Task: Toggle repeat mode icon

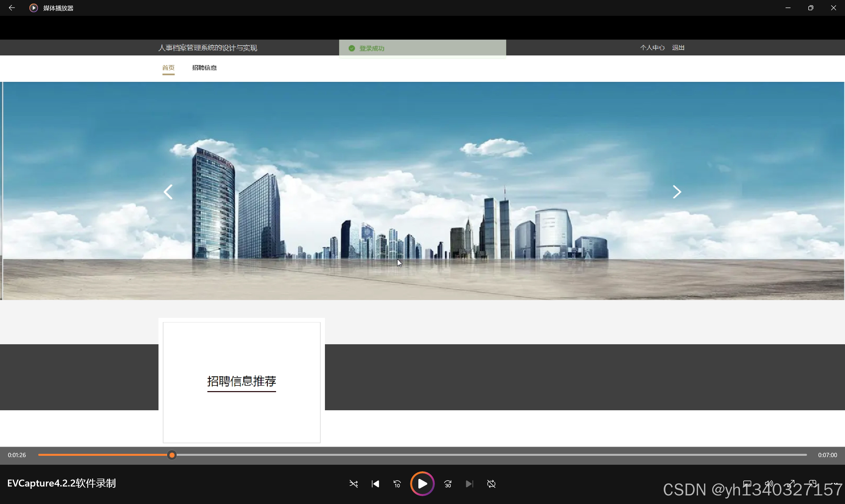Action: click(491, 484)
